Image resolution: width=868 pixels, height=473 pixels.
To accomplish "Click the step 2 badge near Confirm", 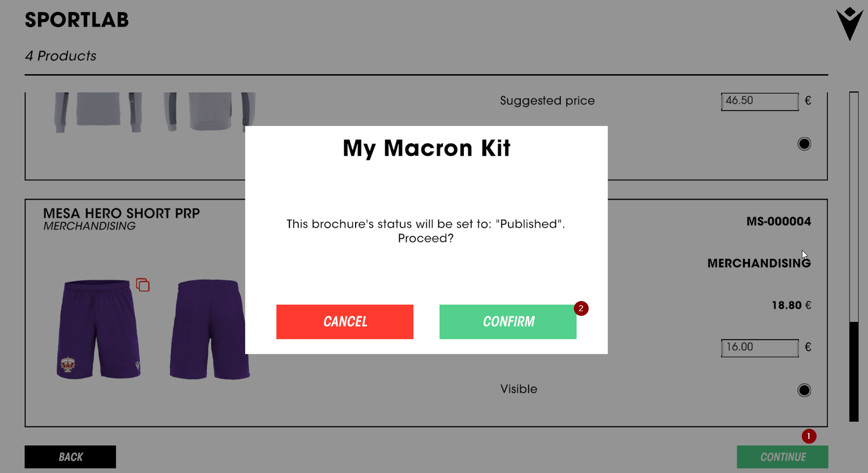I will pyautogui.click(x=581, y=309).
